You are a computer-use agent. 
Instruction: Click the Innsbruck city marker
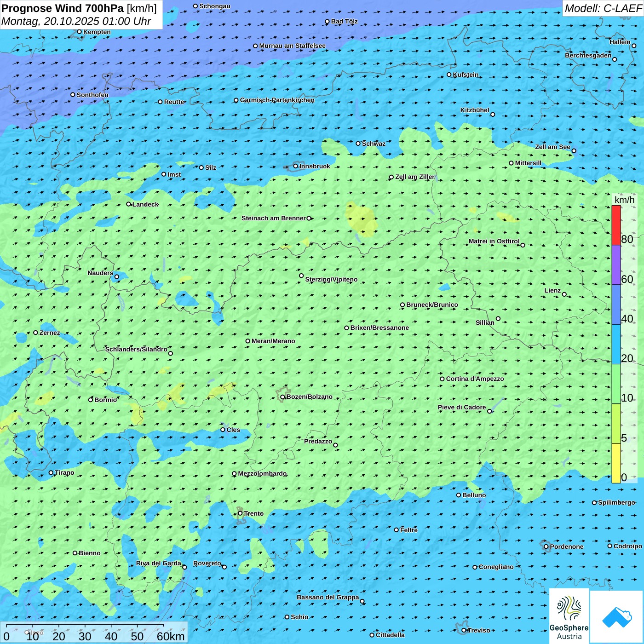click(296, 166)
